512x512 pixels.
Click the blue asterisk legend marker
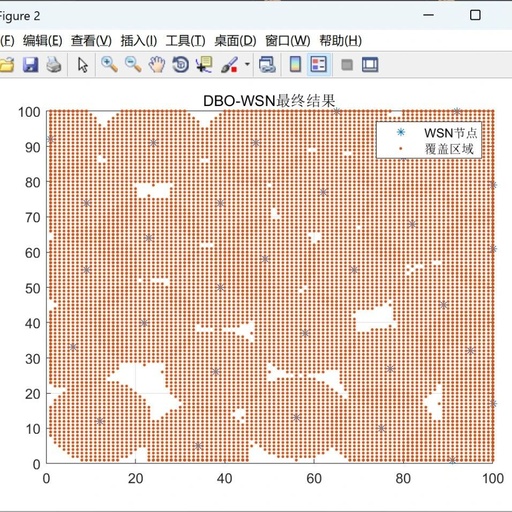(401, 132)
